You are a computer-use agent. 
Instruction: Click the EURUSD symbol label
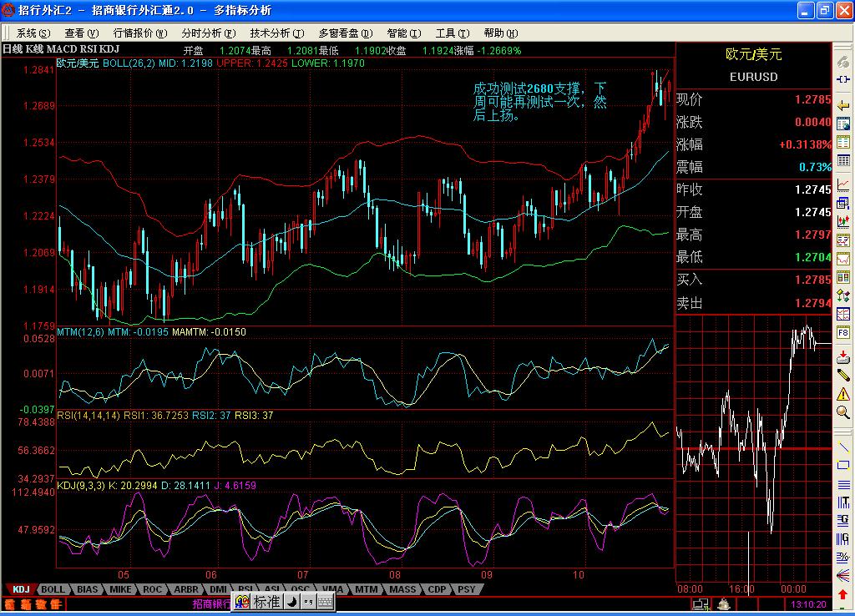pos(754,77)
